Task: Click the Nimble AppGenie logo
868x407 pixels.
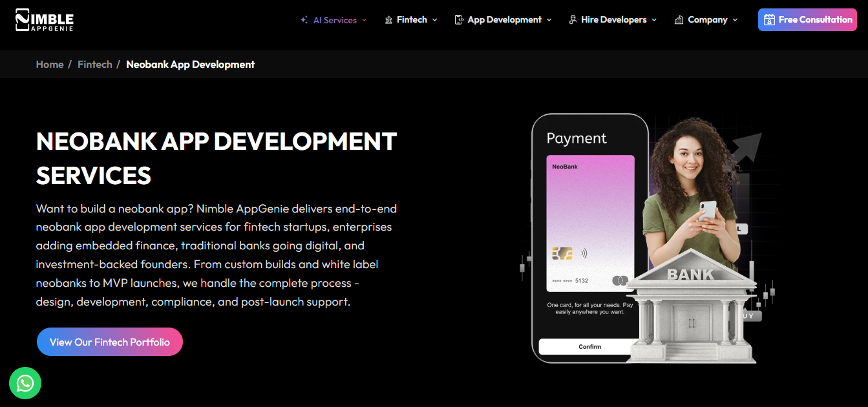Action: [x=45, y=20]
